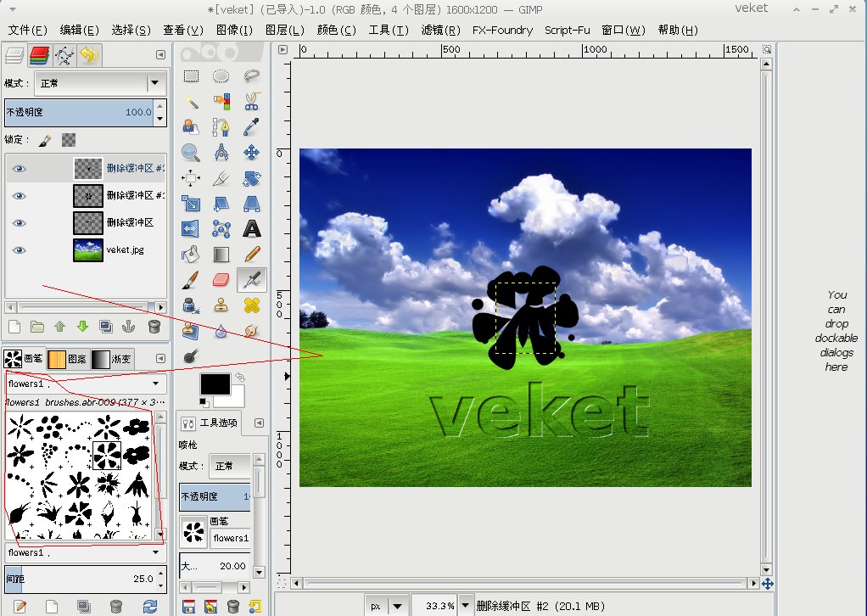Image resolution: width=867 pixels, height=616 pixels.
Task: Select the Scissors Select tool
Action: pos(252,101)
